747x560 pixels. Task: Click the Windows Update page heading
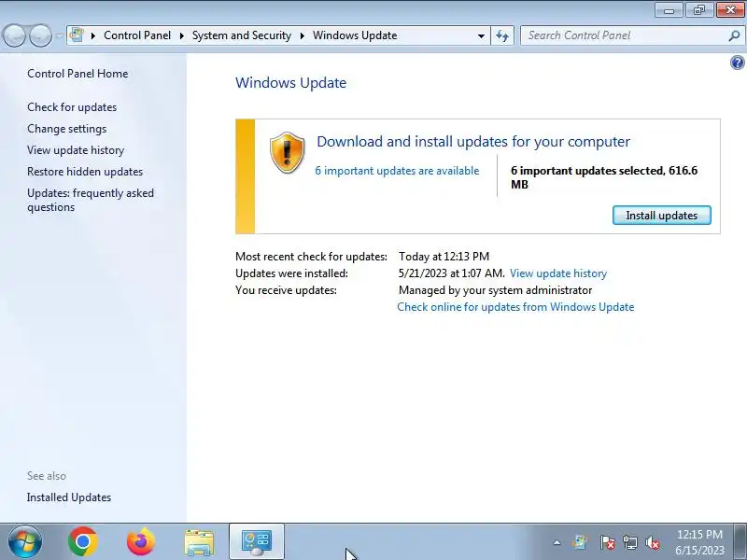click(x=290, y=83)
